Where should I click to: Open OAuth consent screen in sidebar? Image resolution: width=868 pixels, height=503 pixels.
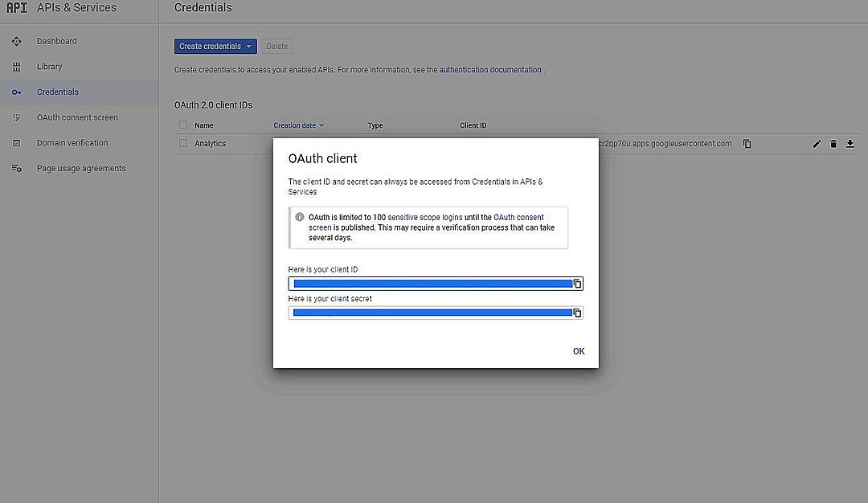pos(77,117)
